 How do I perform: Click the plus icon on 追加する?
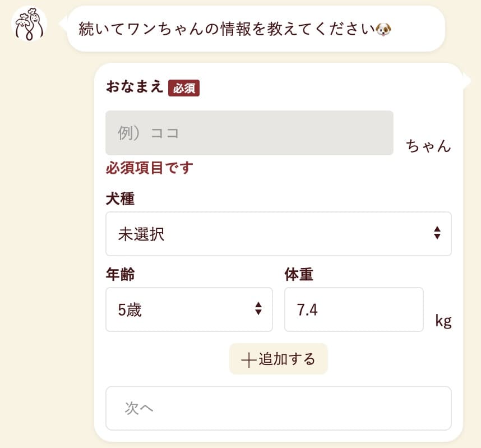point(248,359)
